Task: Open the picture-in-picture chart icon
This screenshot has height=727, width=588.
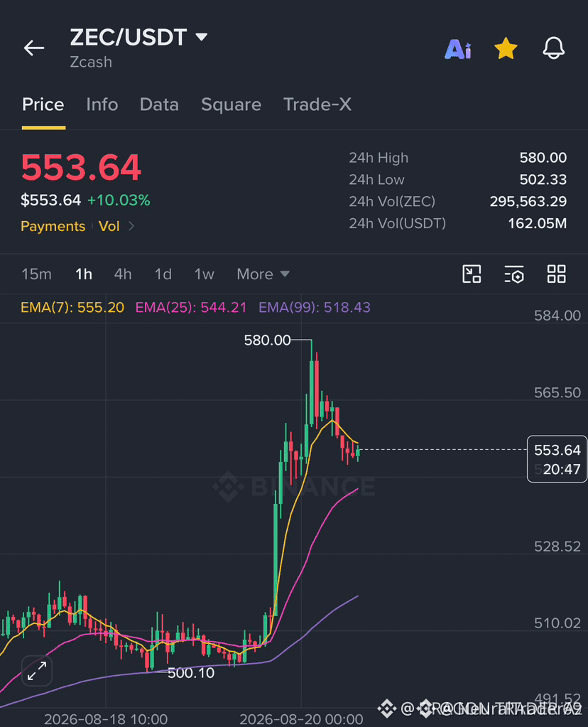Action: point(472,274)
